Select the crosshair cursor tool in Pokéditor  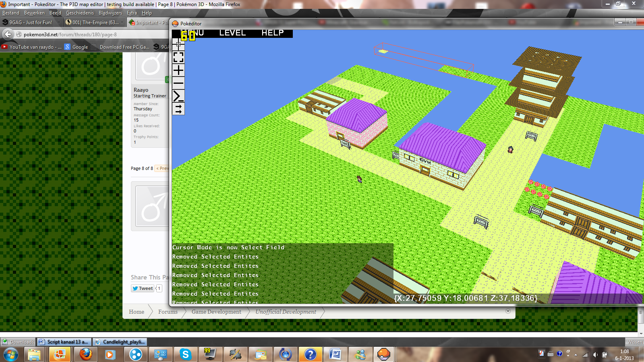pyautogui.click(x=178, y=44)
